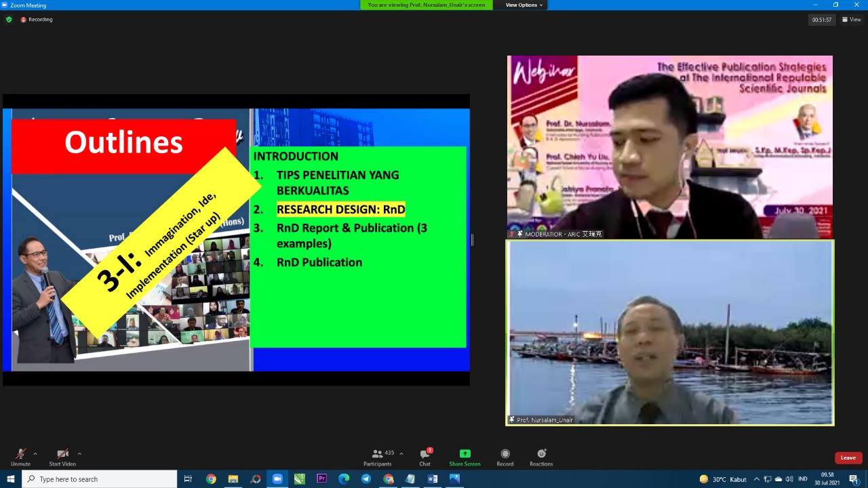Click the divider handle between slide and videos
Viewport: 868px width, 488px height.
tap(472, 240)
